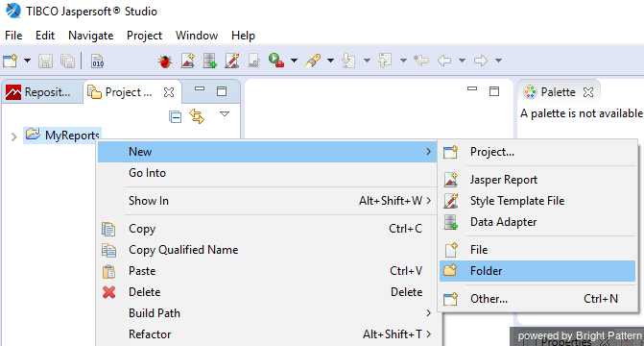Close the Palette tab
The width and height of the screenshot is (644, 346).
tap(588, 92)
